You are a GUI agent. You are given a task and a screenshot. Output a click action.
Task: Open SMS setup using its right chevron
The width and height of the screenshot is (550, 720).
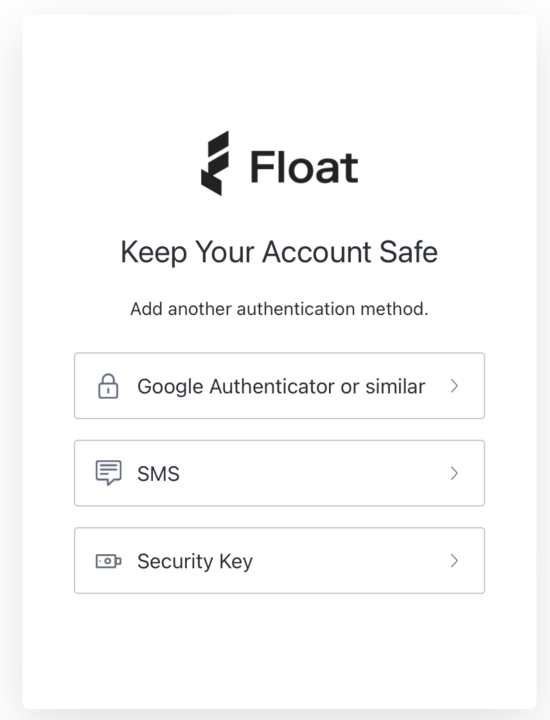(454, 473)
